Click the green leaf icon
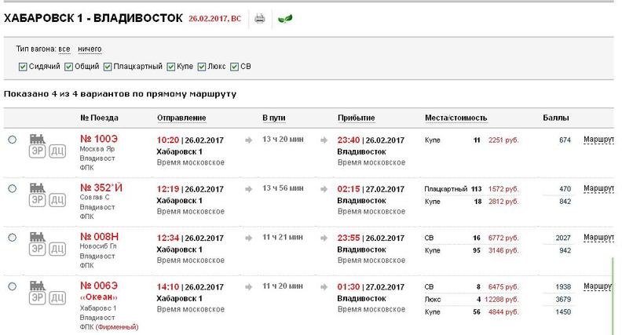 tap(286, 19)
